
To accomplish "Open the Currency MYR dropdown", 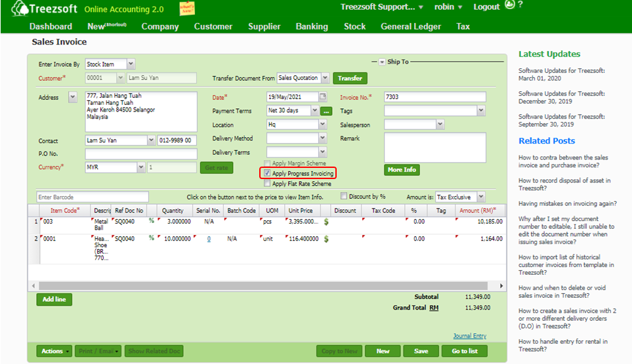I will [140, 167].
